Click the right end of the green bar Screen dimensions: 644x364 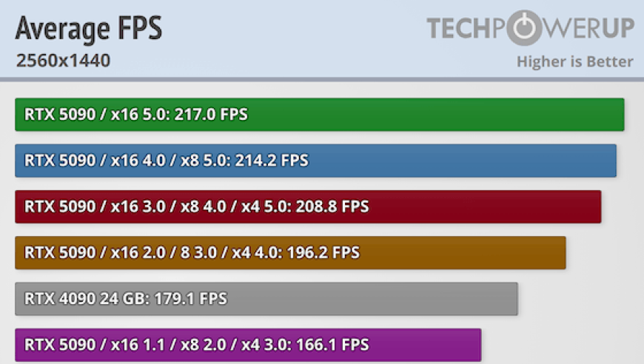(620, 115)
